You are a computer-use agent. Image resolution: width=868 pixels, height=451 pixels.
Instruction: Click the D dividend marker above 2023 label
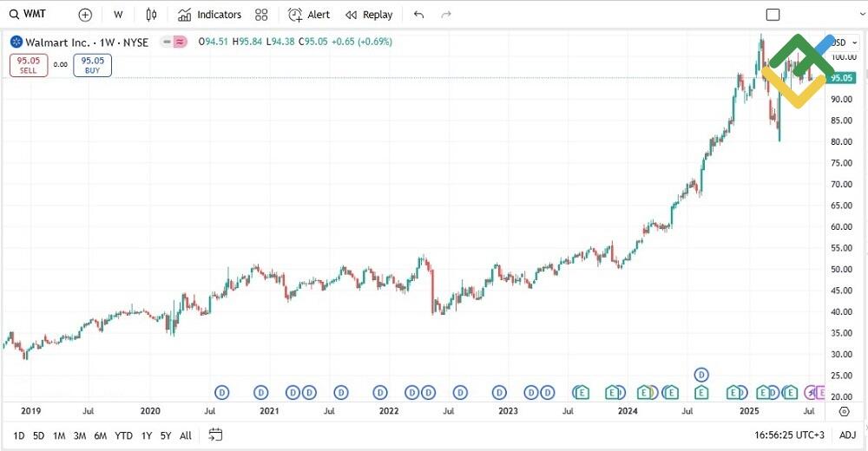click(x=499, y=393)
